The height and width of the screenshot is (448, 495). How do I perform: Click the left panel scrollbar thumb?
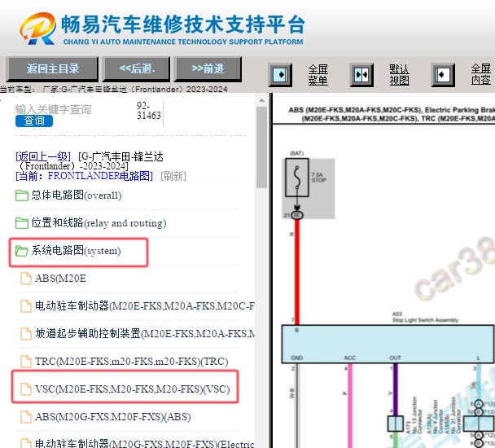coord(261,147)
